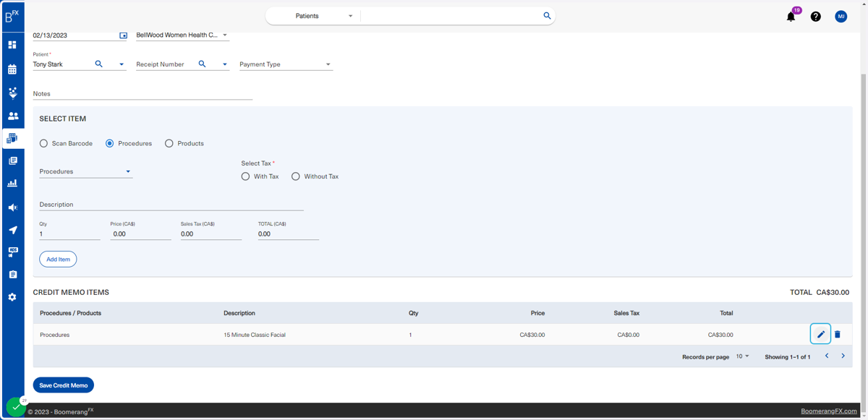Open the point of sale sidebar icon

(x=12, y=138)
